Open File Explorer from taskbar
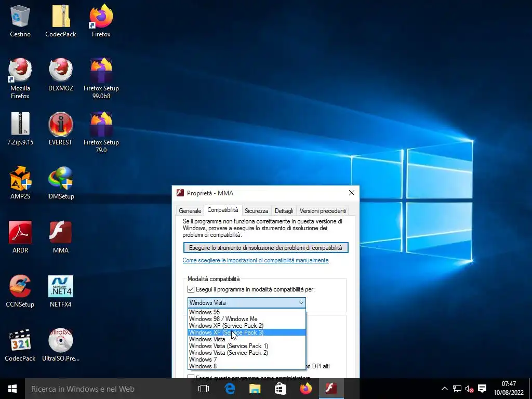 [x=255, y=389]
